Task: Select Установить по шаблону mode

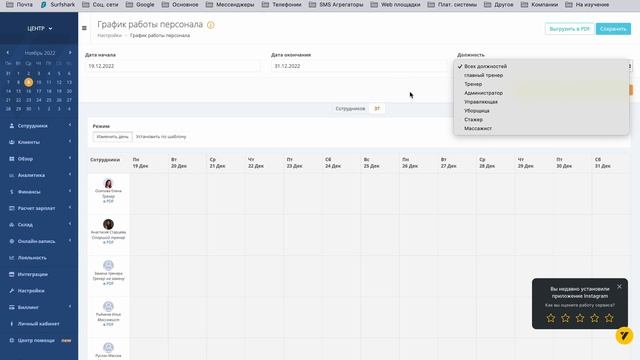Action: [161, 137]
